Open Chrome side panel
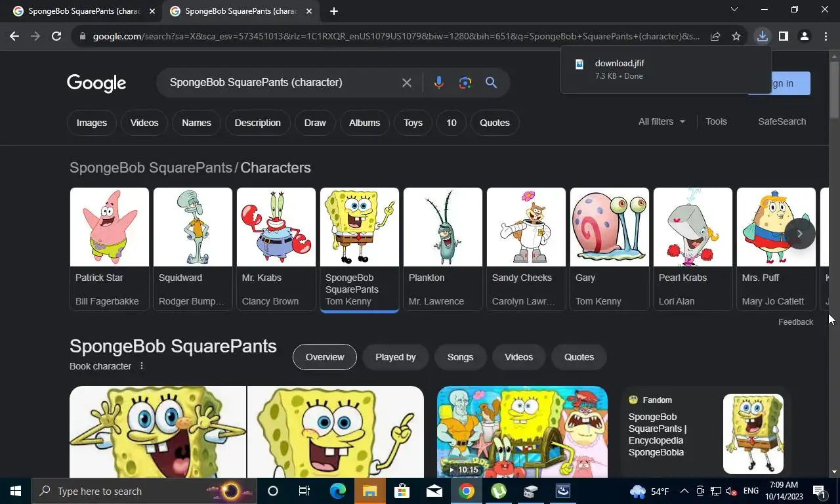Viewport: 840px width, 504px height. pyautogui.click(x=783, y=36)
